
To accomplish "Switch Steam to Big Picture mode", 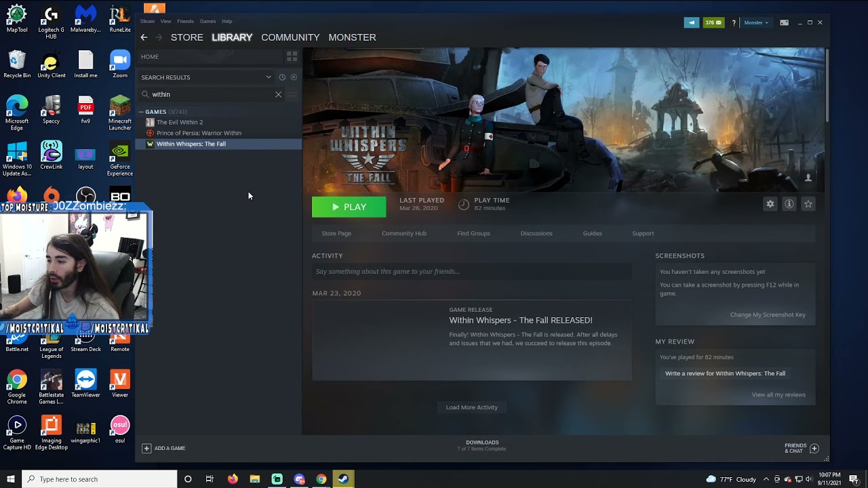I will (x=784, y=22).
